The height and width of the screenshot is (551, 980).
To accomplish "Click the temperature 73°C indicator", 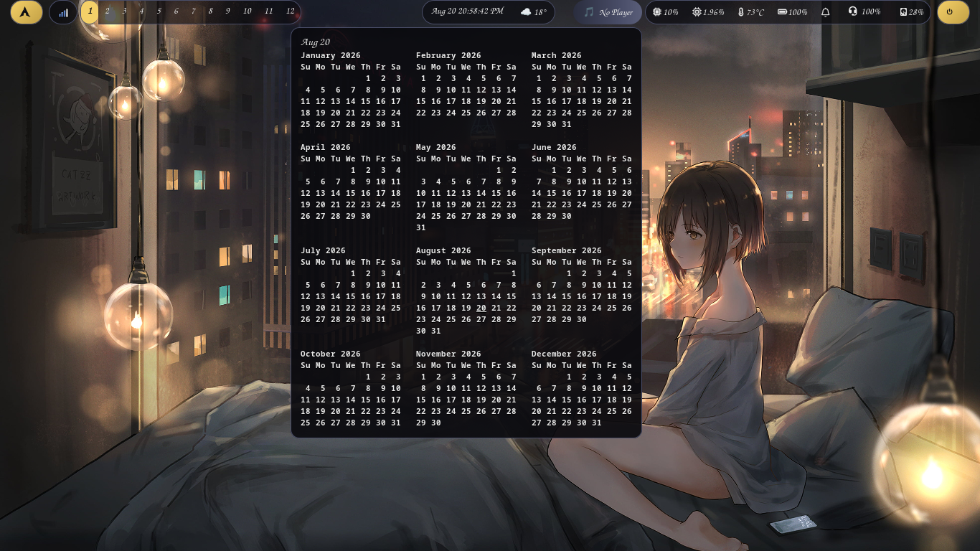I will point(750,12).
